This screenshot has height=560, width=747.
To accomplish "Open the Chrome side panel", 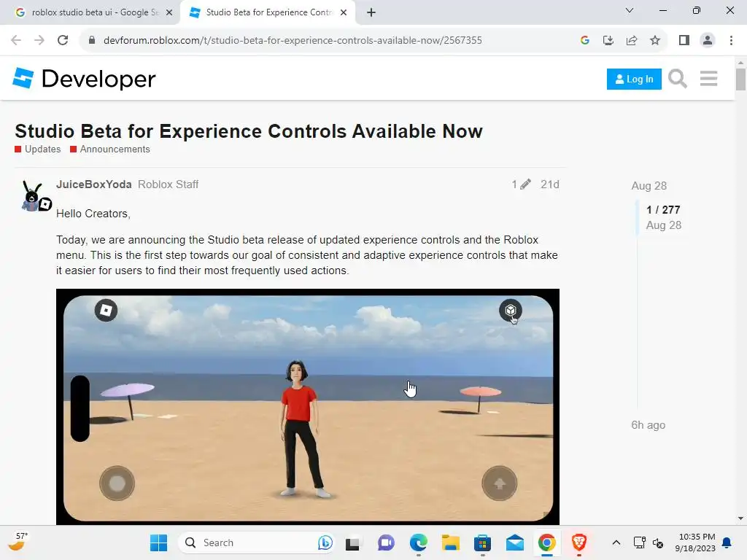I will coord(684,41).
